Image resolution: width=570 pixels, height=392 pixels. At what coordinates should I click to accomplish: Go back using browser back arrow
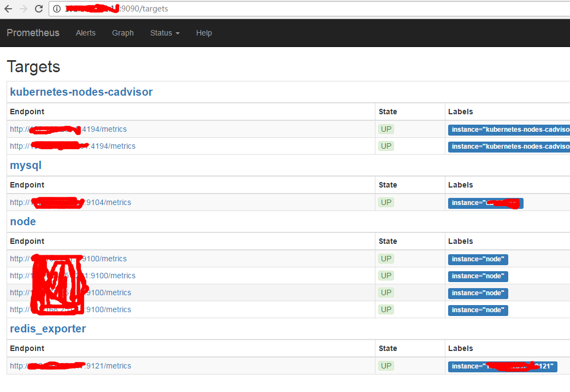click(8, 9)
